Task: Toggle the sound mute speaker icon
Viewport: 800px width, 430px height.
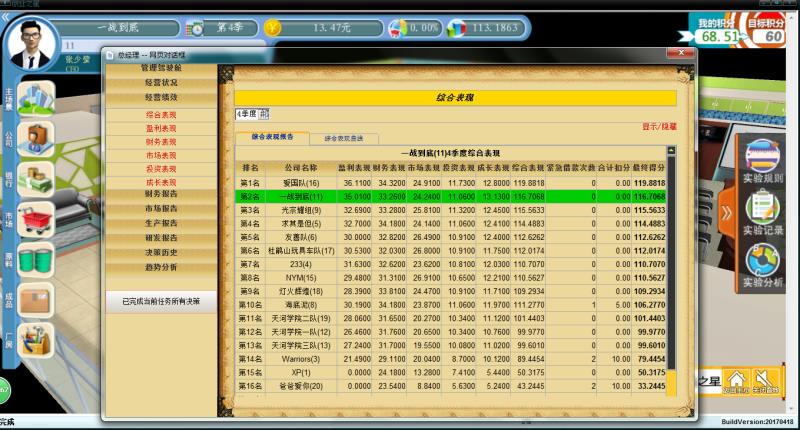Action: click(766, 380)
